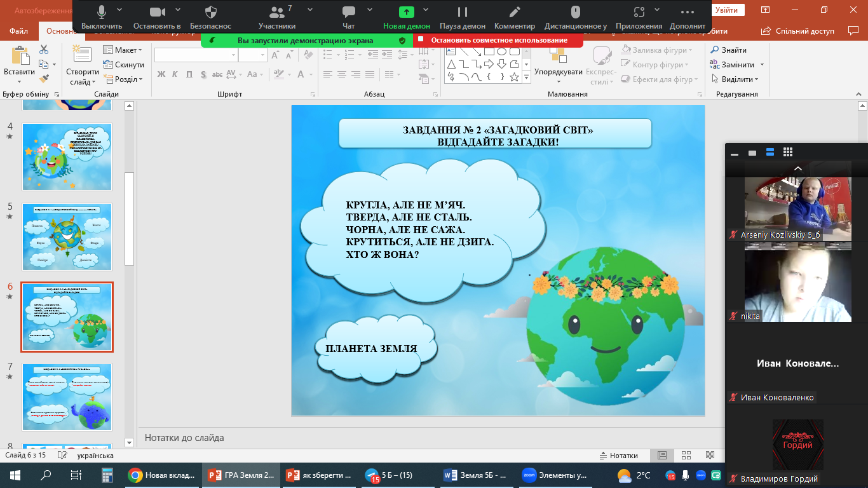Toggle text shadow (S) formatting
The width and height of the screenshot is (868, 488).
pyautogui.click(x=203, y=74)
